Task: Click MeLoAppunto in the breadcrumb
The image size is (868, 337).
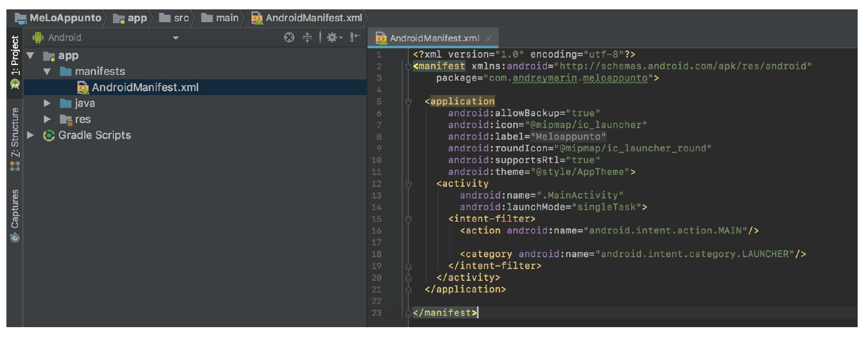Action: (x=65, y=18)
